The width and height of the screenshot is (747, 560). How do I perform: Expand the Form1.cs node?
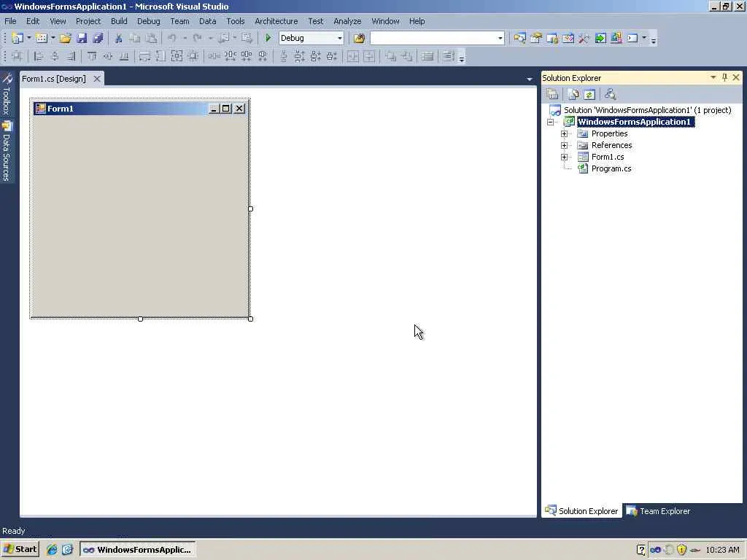click(564, 157)
